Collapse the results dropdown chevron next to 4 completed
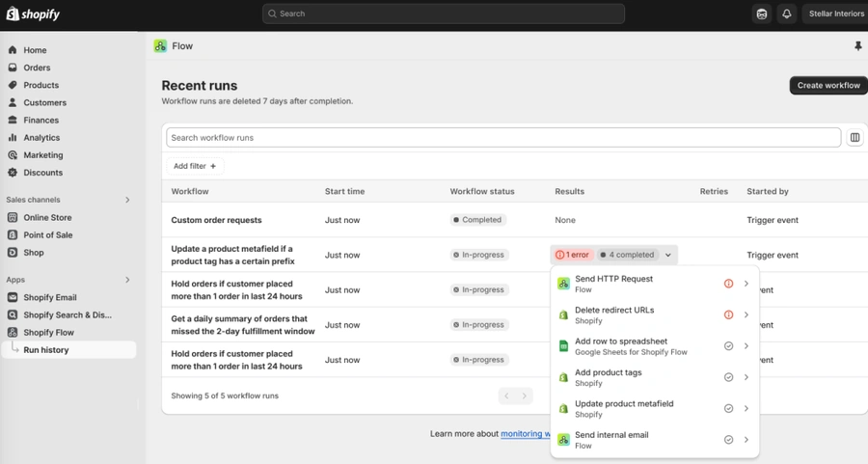The height and width of the screenshot is (464, 868). tap(668, 255)
